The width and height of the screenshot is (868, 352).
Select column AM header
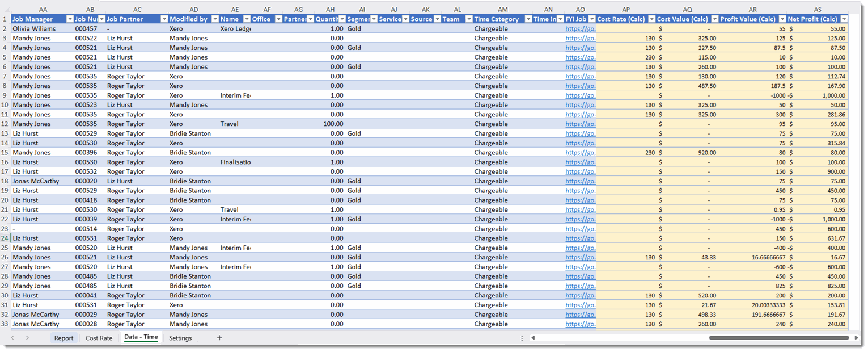502,10
